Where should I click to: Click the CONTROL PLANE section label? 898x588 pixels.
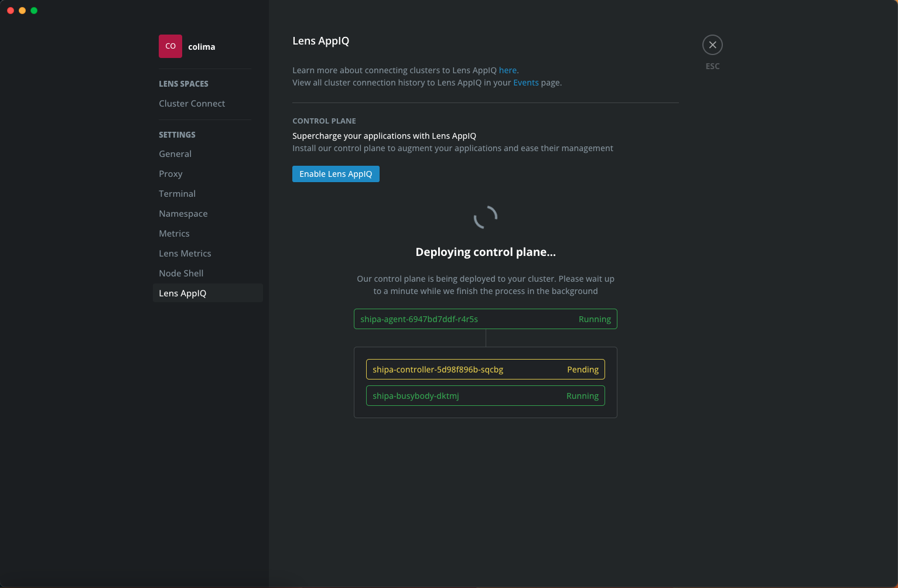324,121
